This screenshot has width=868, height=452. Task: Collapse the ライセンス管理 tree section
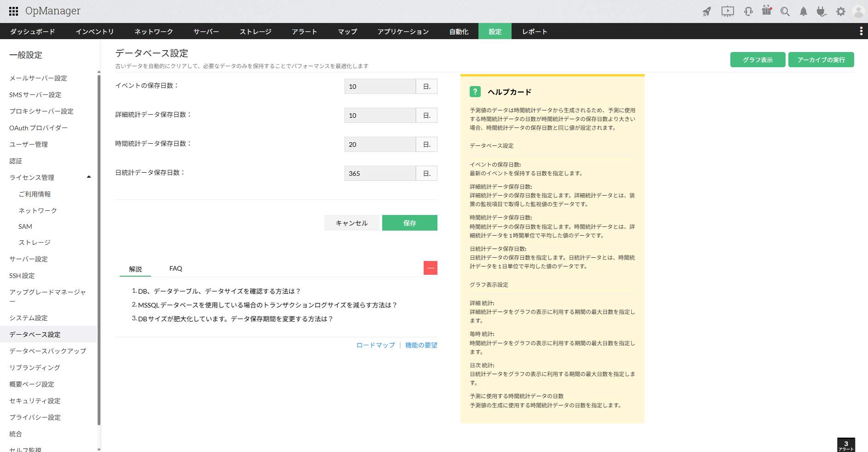tap(89, 177)
